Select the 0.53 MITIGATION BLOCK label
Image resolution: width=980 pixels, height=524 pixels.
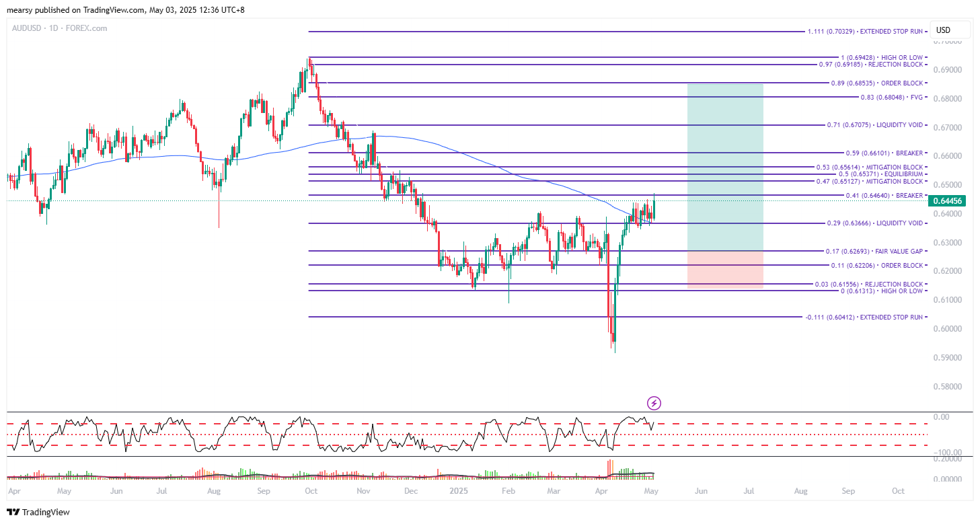tap(869, 167)
